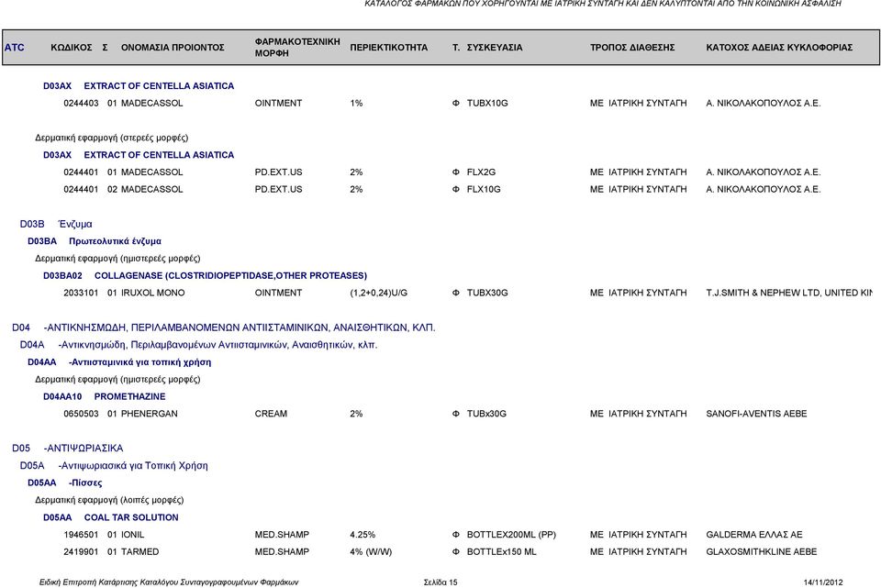Click the Ειδική Επιτροπή Κατάρτισης footer text
Viewport: 881px width, 588px height.
pyautogui.click(x=169, y=582)
